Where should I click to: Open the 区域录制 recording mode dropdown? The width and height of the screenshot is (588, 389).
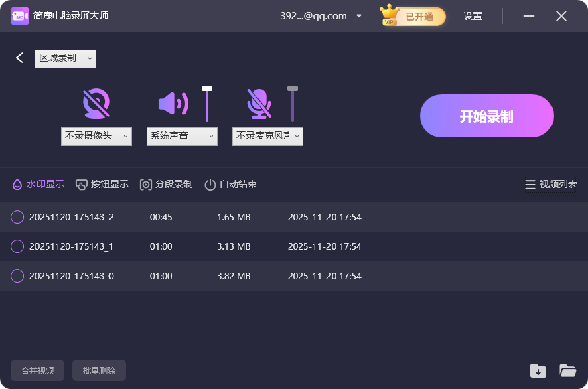(x=65, y=59)
